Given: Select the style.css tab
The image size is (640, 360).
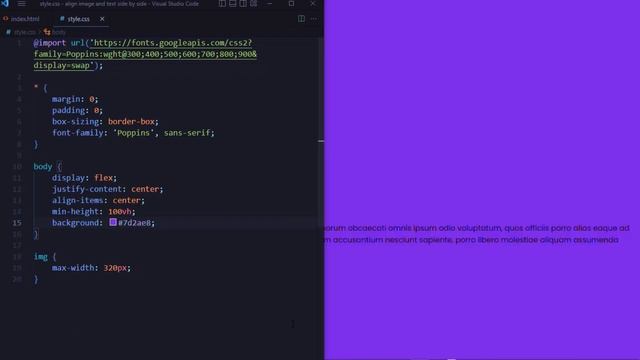Looking at the screenshot, I should [x=78, y=19].
